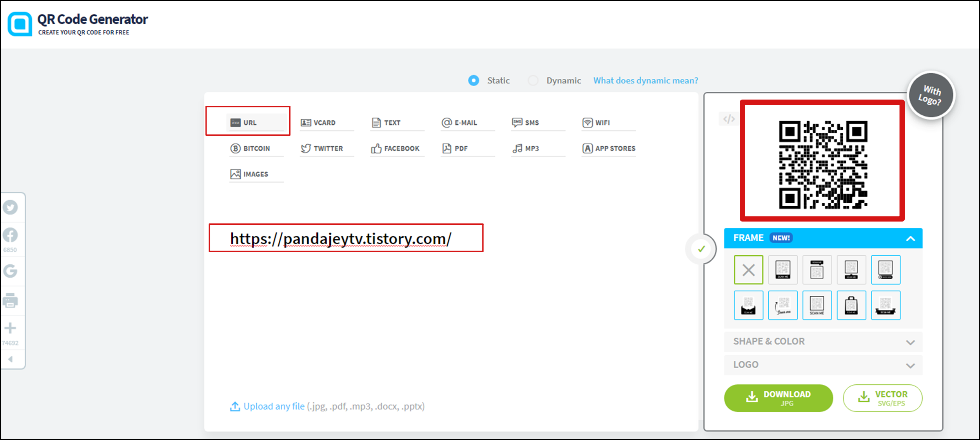The image size is (980, 440).
Task: Collapse the share sidebar arrow
Action: [11, 359]
